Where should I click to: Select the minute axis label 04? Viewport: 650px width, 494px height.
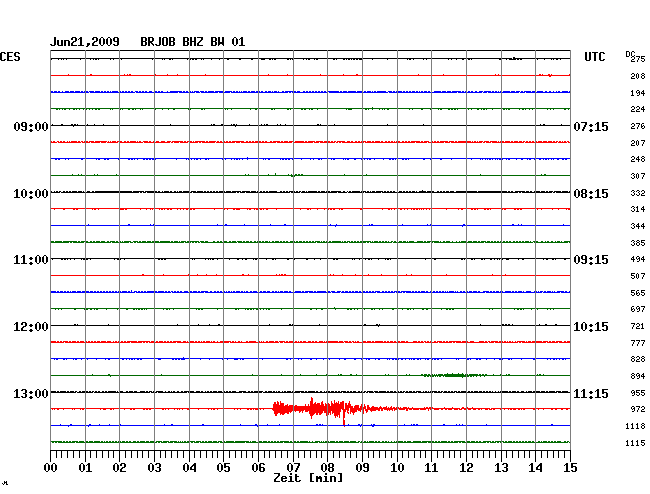click(x=189, y=468)
